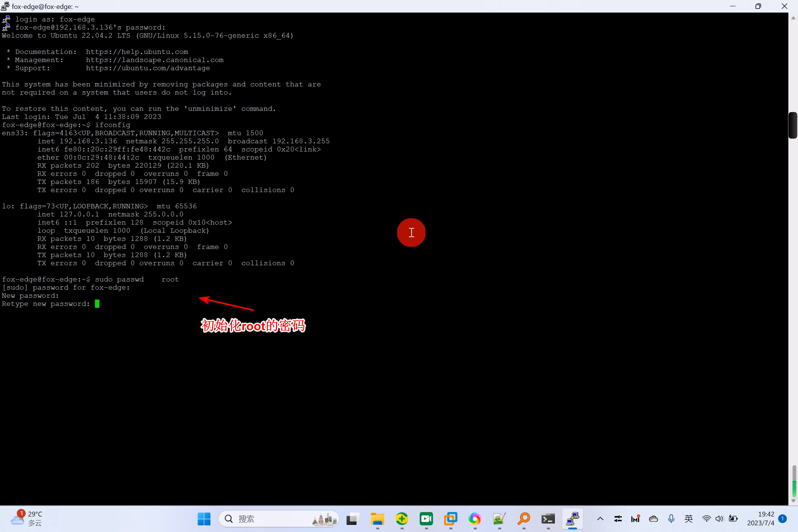
Task: Click the 'lo: flags=73' interface line
Action: [x=99, y=206]
